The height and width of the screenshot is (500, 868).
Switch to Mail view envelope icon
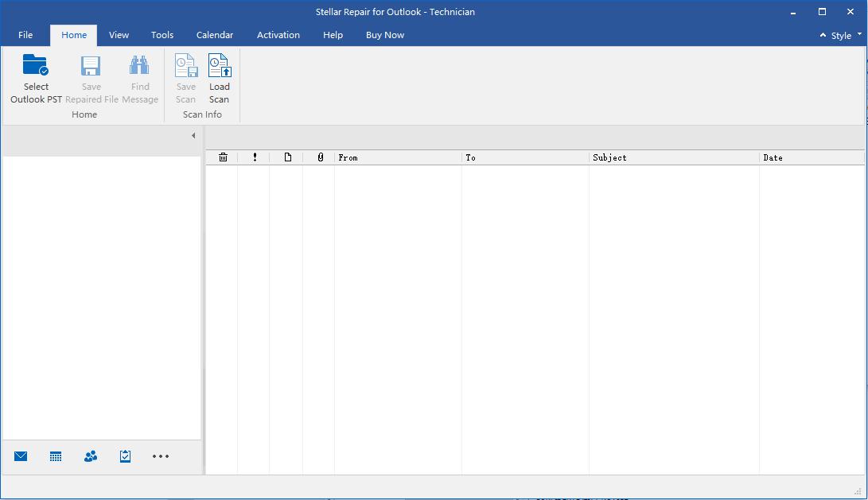21,456
